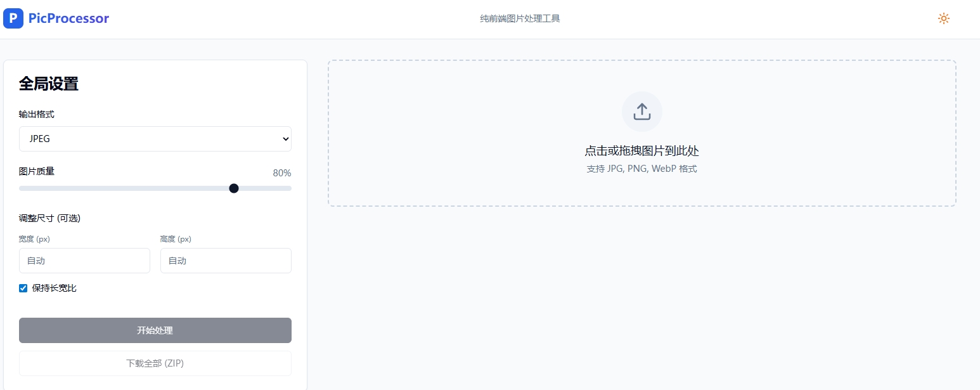Click the 纯前端图片处理工具 header title

tap(520, 18)
